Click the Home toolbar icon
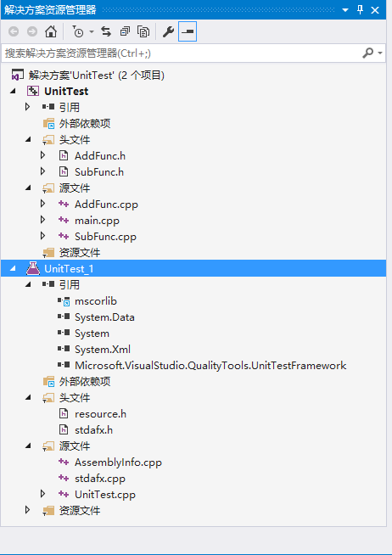 pyautogui.click(x=51, y=31)
